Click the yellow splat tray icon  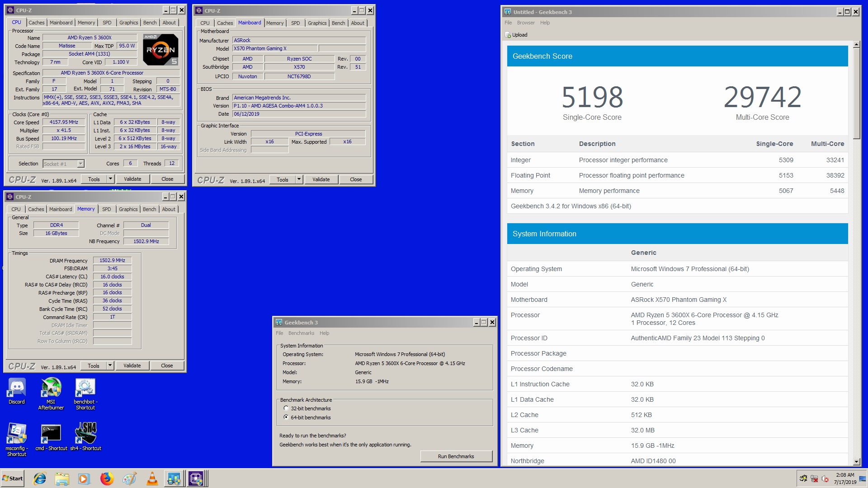[803, 479]
